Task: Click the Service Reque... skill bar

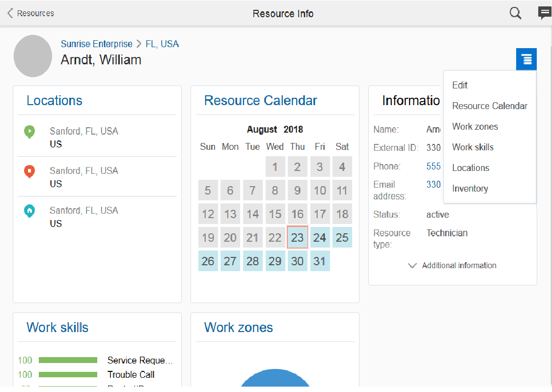Action: point(68,360)
